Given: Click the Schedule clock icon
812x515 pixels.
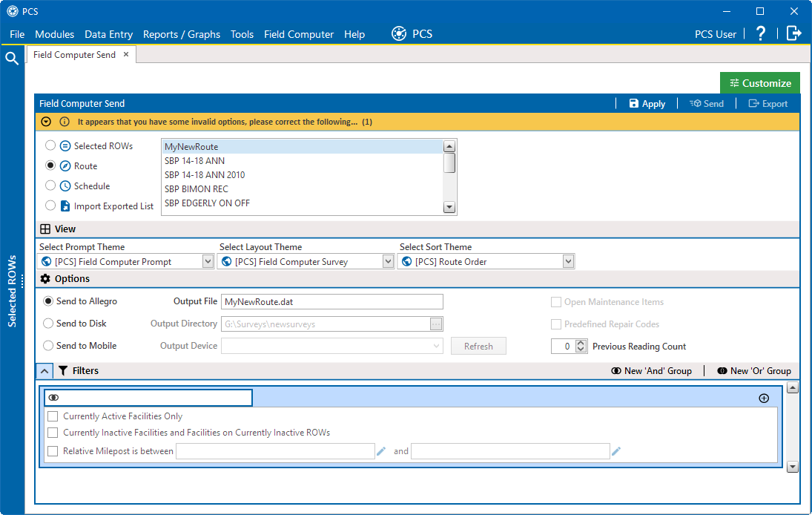Looking at the screenshot, I should [x=65, y=186].
